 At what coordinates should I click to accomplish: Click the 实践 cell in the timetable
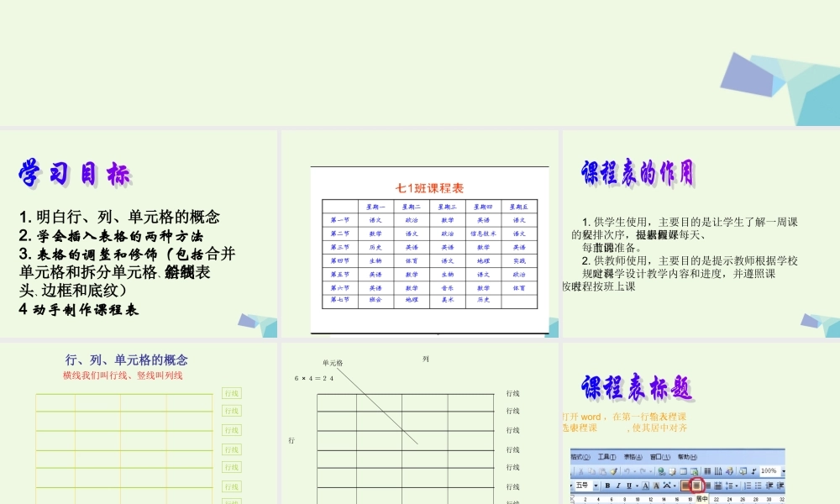[519, 261]
